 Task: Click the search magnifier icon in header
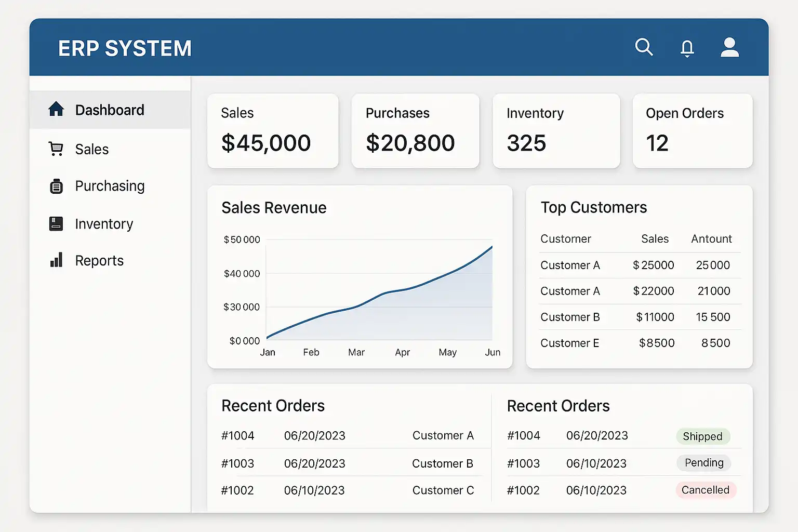click(x=644, y=47)
